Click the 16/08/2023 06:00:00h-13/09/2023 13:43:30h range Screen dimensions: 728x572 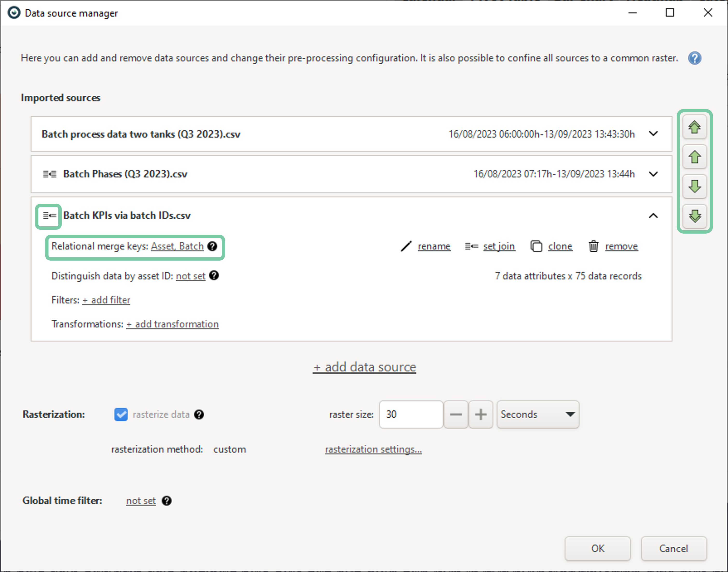pos(542,134)
